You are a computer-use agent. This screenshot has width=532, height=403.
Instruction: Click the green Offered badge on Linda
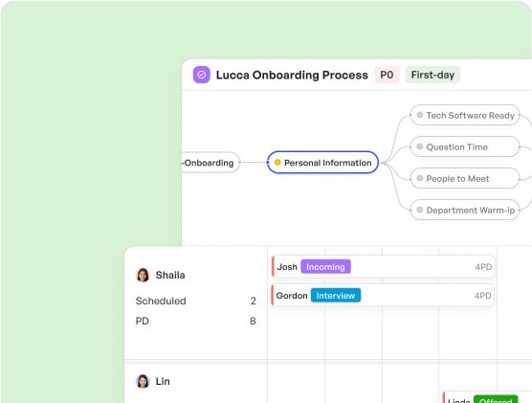tap(496, 399)
